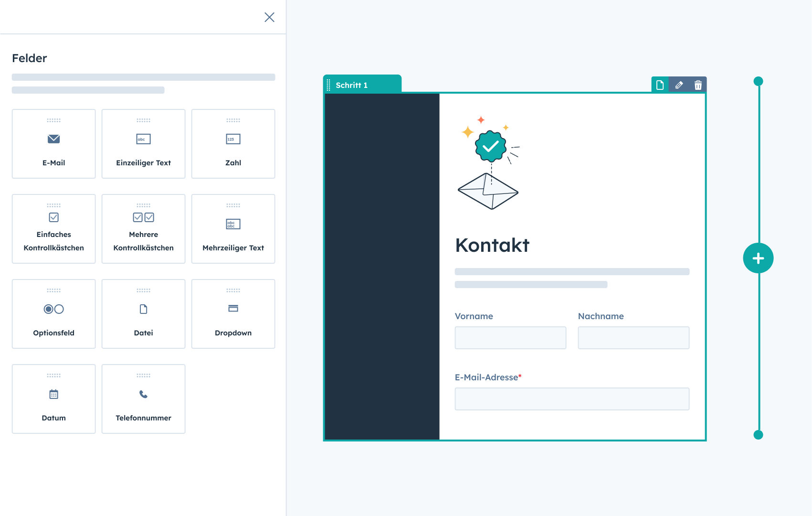Select the Dropdown field type
812x516 pixels.
point(233,313)
